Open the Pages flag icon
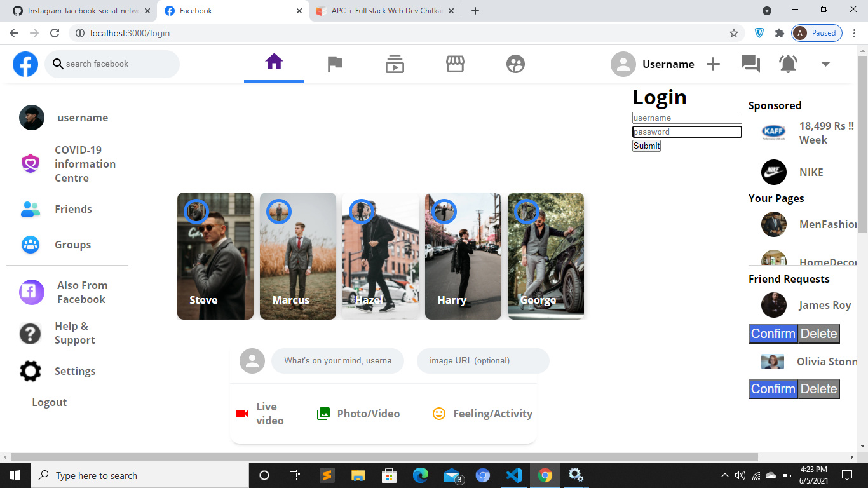The image size is (868, 488). coord(334,64)
